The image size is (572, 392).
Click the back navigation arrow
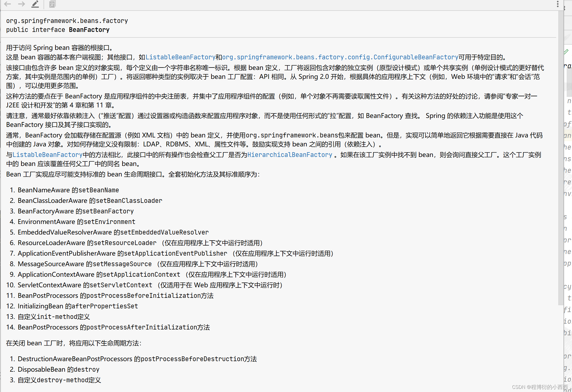[x=8, y=4]
